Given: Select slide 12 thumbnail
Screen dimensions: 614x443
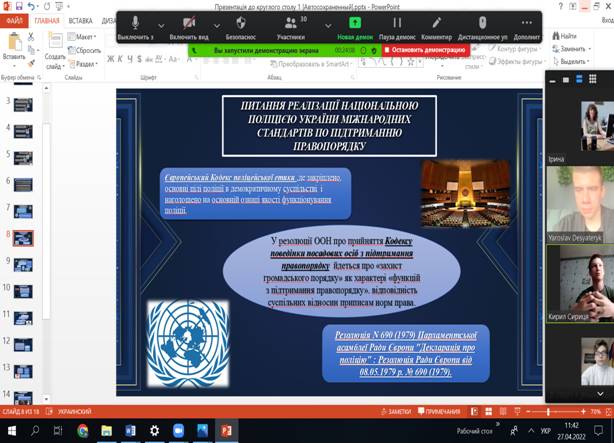Looking at the screenshot, I should [x=23, y=345].
